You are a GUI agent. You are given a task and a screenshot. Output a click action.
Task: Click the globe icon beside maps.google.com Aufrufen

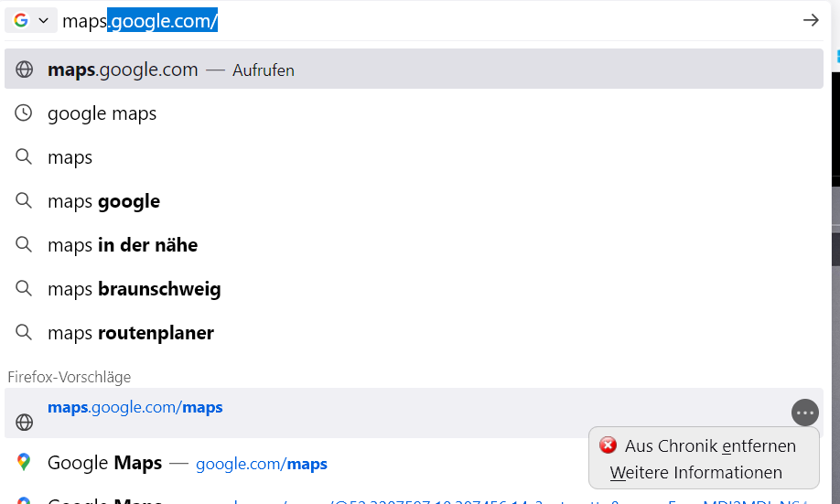click(25, 70)
